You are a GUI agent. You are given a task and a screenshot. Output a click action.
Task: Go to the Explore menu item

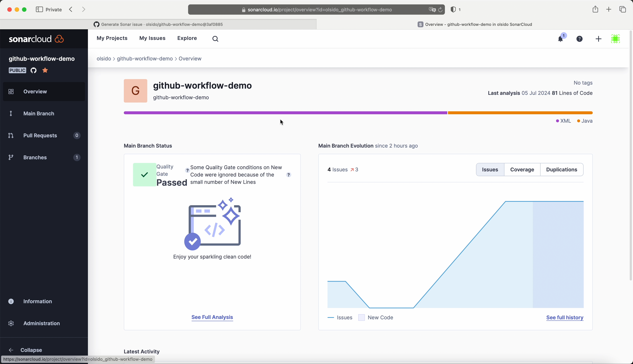[x=187, y=38]
